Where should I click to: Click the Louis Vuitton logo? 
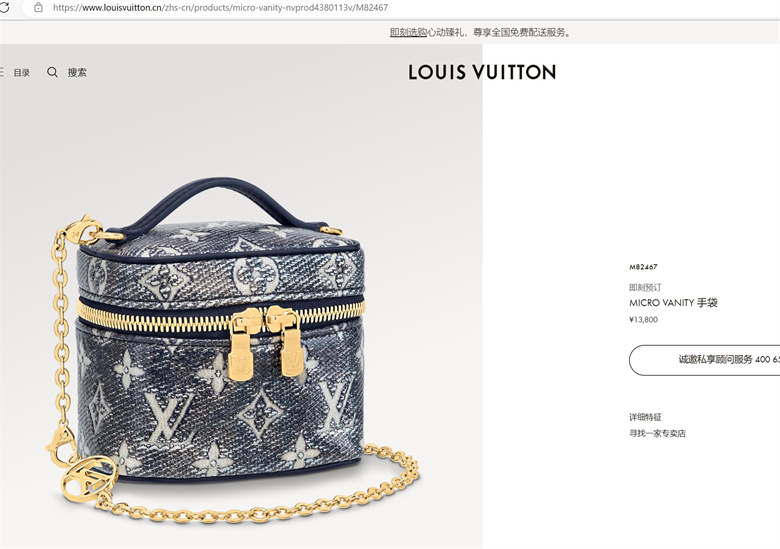482,72
